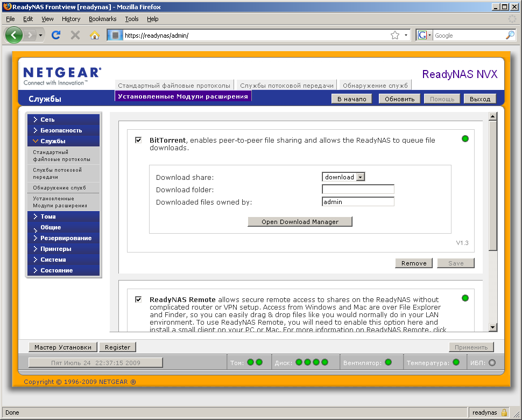Reload the page with the refresh icon

[56, 35]
